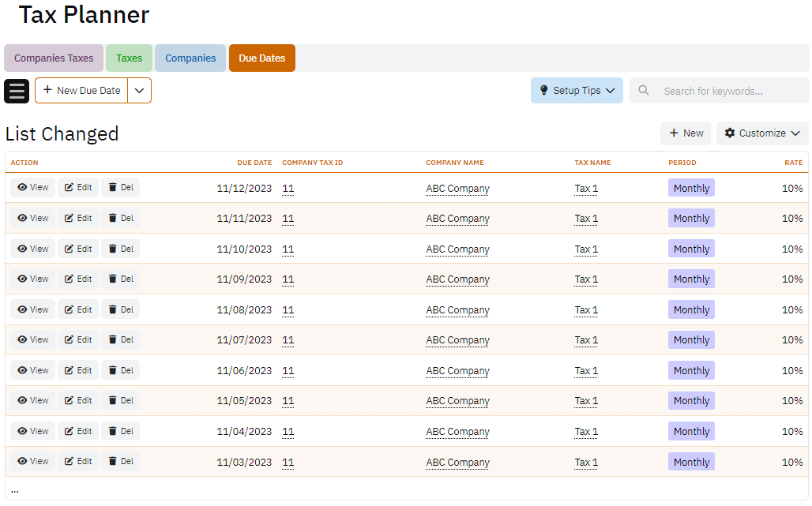Open the Customize dropdown menu
Screen dimensions: 812x506
pyautogui.click(x=761, y=133)
